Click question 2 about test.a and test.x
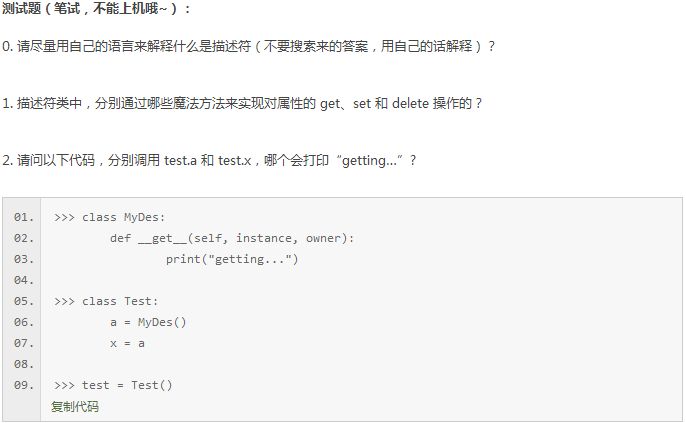The width and height of the screenshot is (686, 423). tap(209, 160)
